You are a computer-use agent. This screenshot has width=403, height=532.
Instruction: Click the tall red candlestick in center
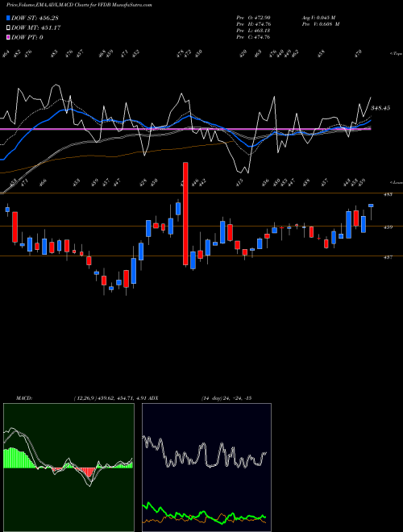(185, 214)
